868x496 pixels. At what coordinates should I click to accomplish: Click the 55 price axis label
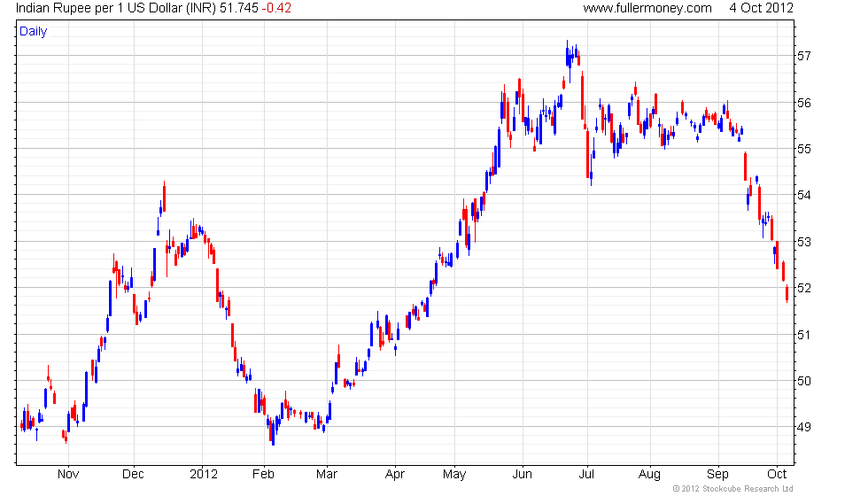point(804,149)
